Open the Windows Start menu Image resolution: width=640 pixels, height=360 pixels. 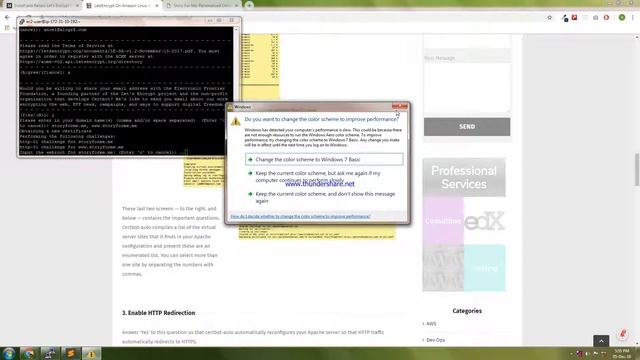pyautogui.click(x=9, y=353)
